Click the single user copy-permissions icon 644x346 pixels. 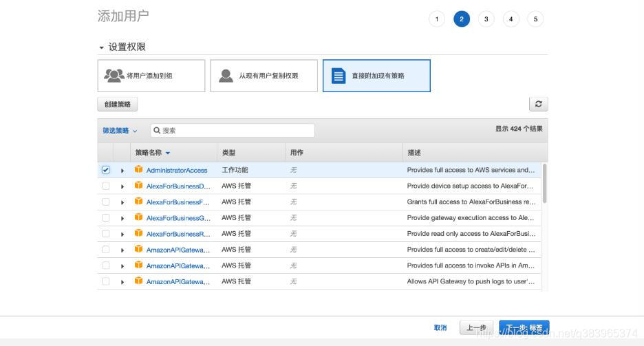(x=226, y=76)
